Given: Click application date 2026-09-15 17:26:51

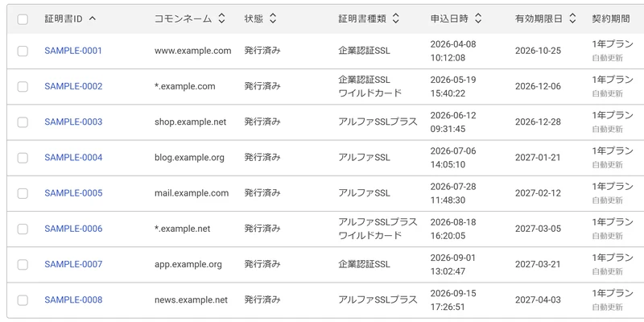Looking at the screenshot, I should tap(453, 299).
